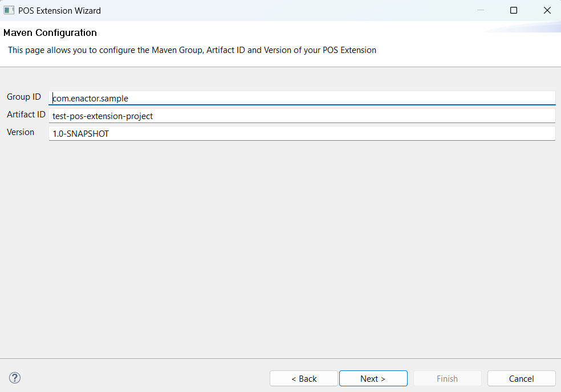The image size is (561, 392).
Task: Click the Artifact ID label
Action: point(26,115)
